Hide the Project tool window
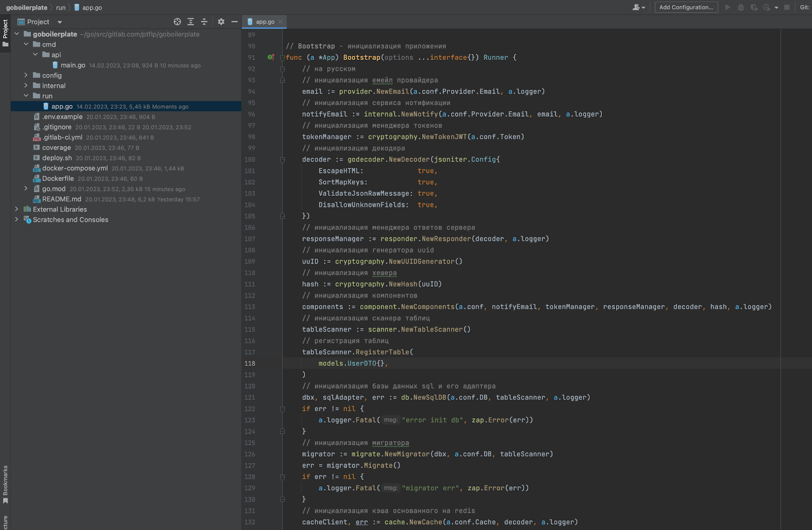 234,22
